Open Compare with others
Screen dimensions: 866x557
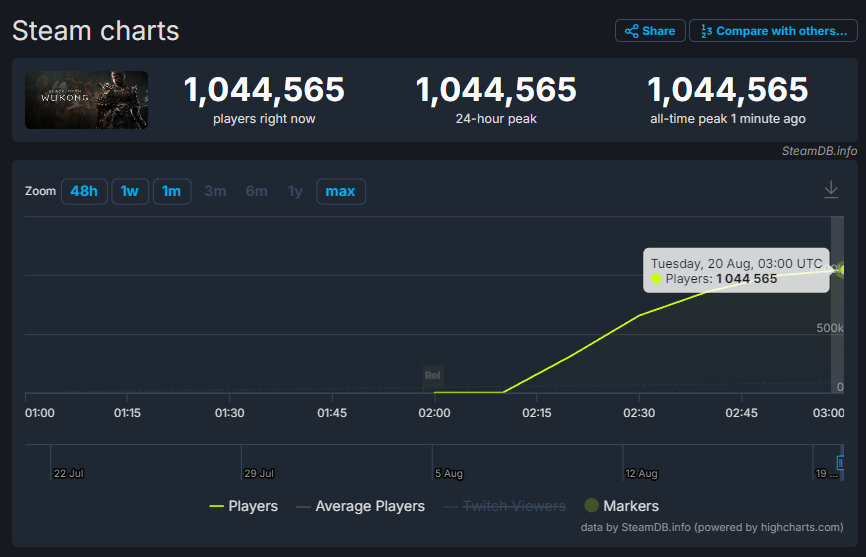773,31
